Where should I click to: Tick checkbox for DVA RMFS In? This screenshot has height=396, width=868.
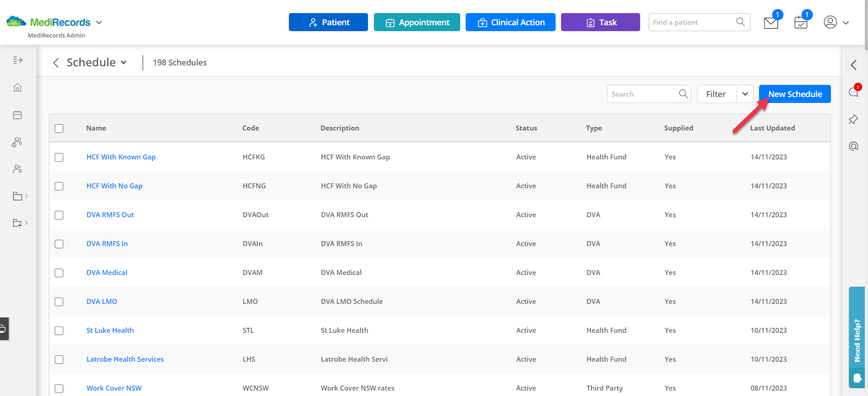click(x=59, y=244)
